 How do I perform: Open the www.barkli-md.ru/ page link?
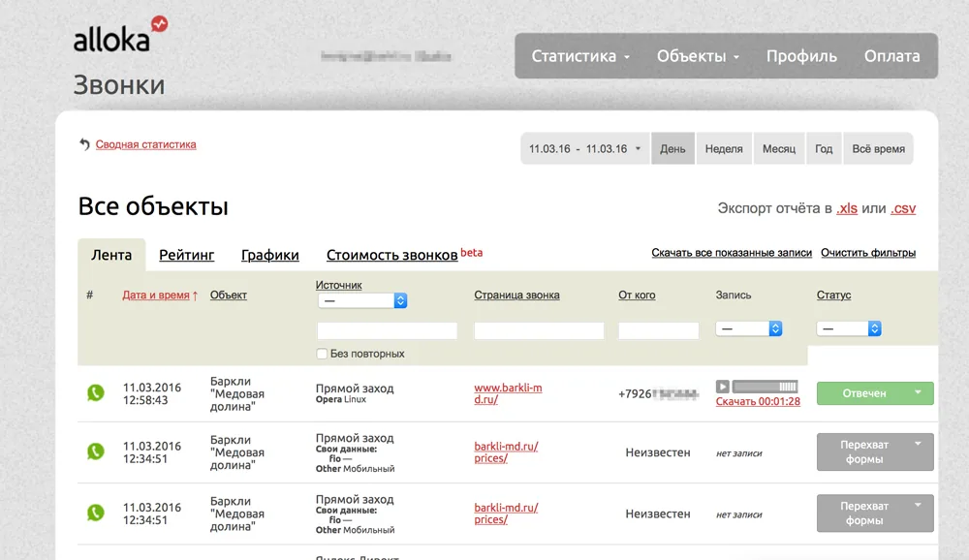pos(508,393)
